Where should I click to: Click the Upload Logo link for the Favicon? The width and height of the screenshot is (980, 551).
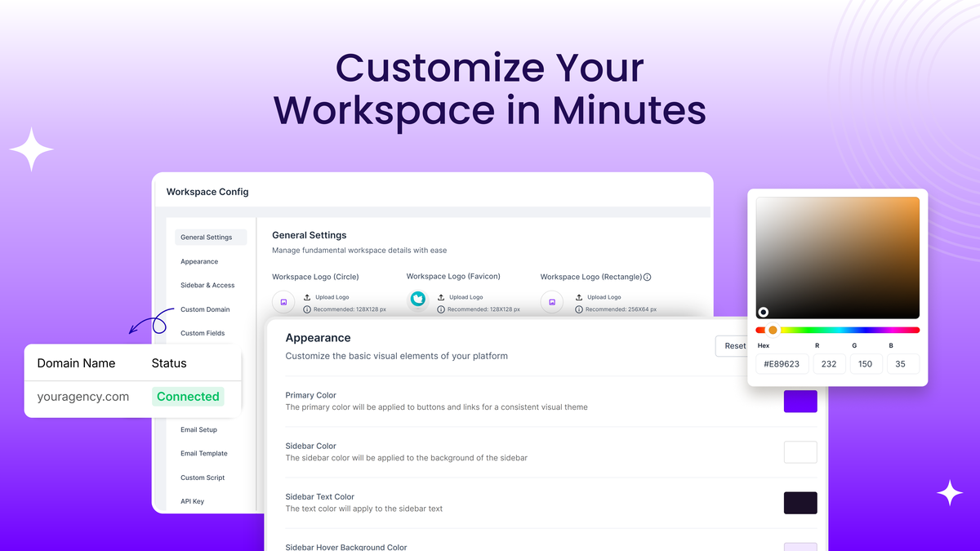click(468, 296)
